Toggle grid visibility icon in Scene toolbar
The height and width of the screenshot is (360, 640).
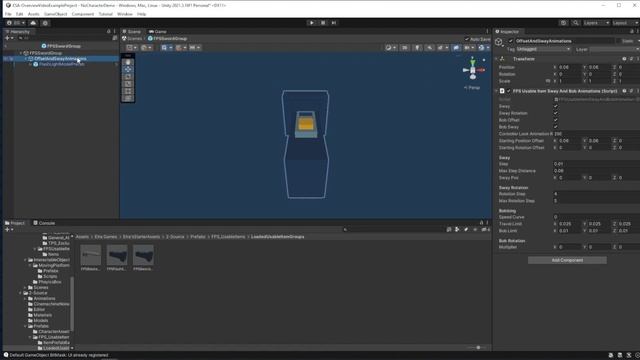[x=166, y=48]
